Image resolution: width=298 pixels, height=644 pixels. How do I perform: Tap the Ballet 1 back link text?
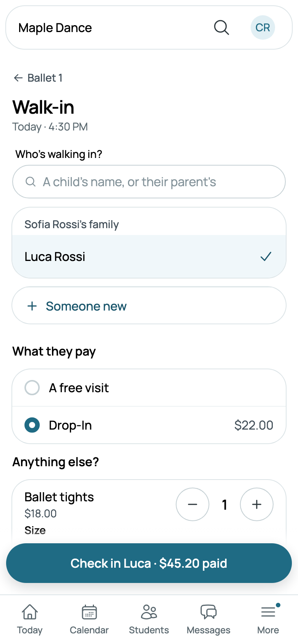[45, 78]
